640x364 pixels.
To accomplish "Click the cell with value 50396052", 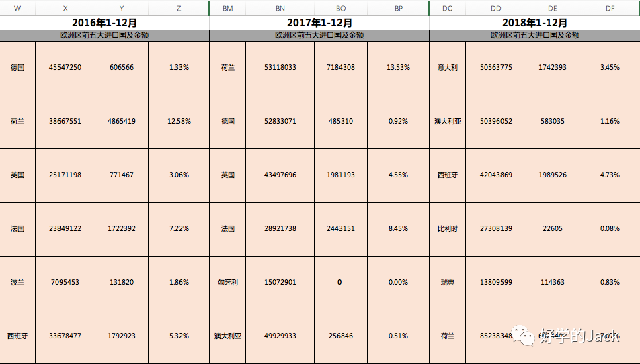I will (496, 122).
